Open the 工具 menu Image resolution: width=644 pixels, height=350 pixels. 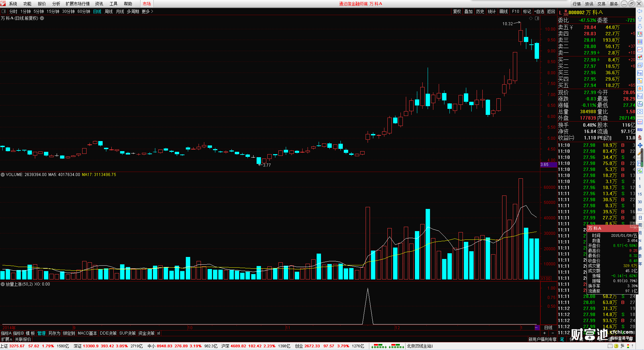pos(113,4)
